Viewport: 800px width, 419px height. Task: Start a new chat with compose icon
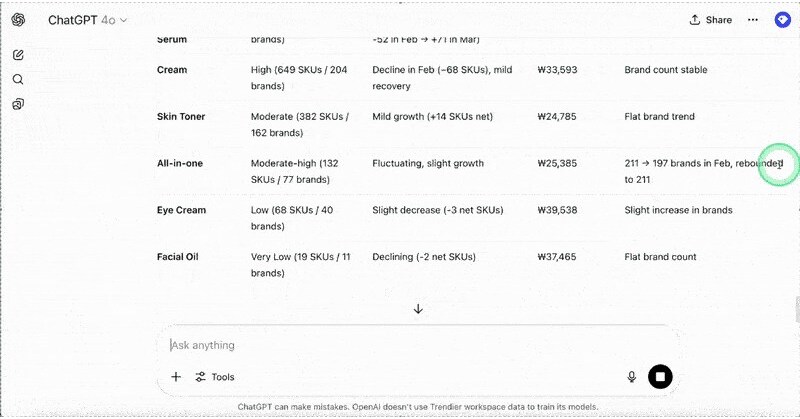pos(18,55)
